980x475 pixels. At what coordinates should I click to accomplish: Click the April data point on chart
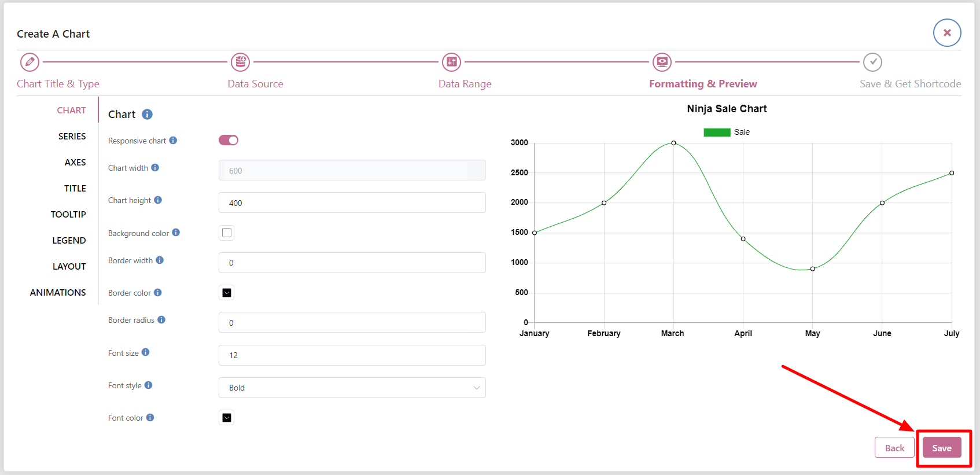click(743, 239)
